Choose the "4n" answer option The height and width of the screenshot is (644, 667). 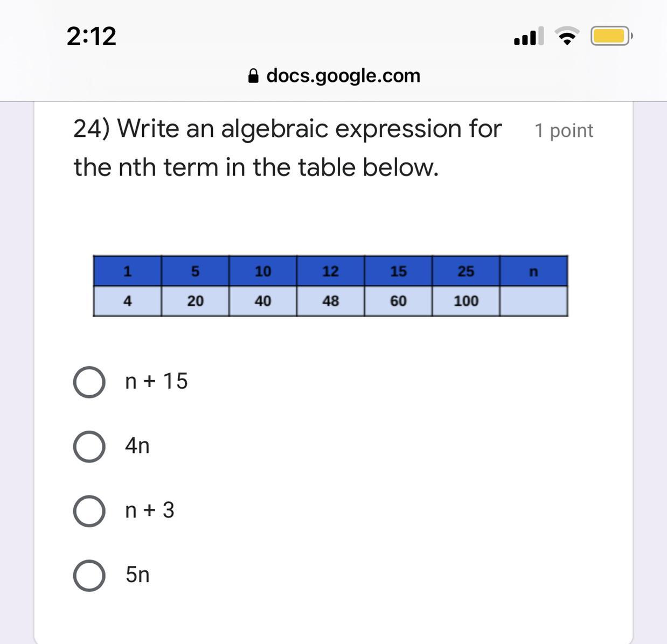pos(89,446)
